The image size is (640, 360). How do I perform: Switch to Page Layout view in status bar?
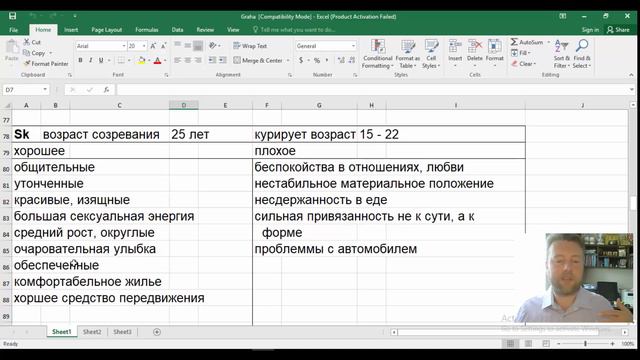click(528, 344)
